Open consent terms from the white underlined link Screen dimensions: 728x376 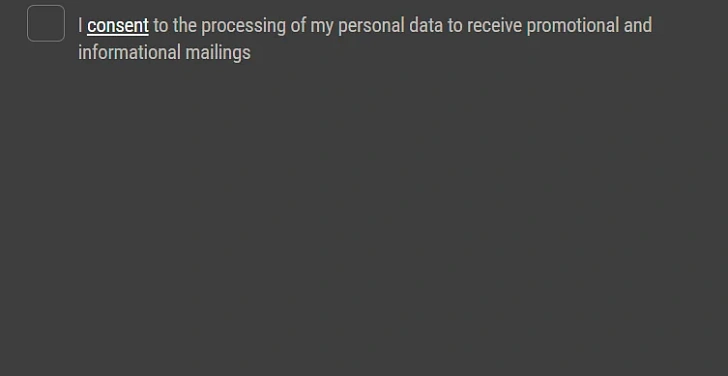(118, 26)
